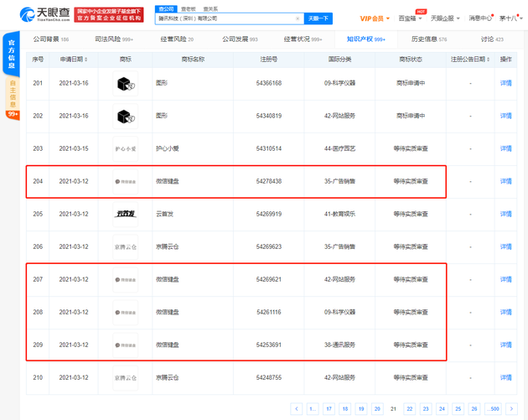
Task: Open 详情 link for row 204
Action: 505,181
